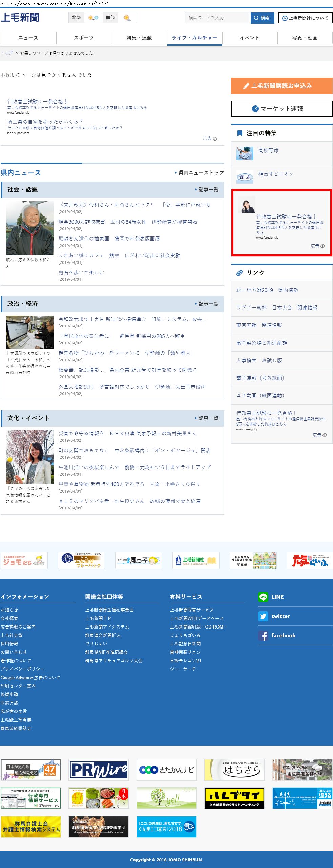Open the マーケット速報 button

click(282, 109)
